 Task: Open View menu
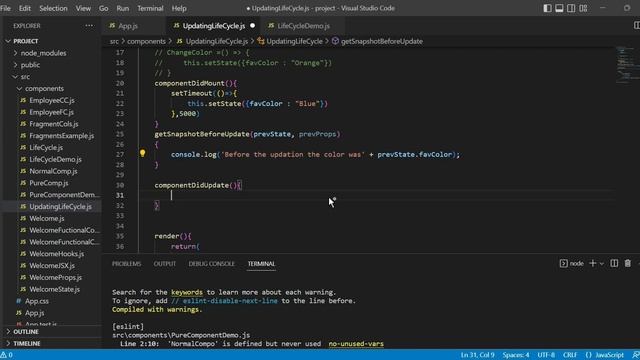tap(83, 8)
